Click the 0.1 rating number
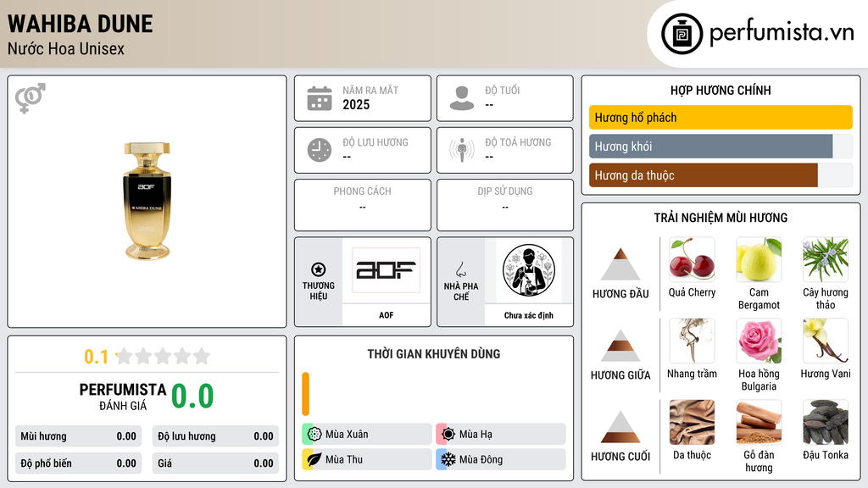 pyautogui.click(x=97, y=357)
